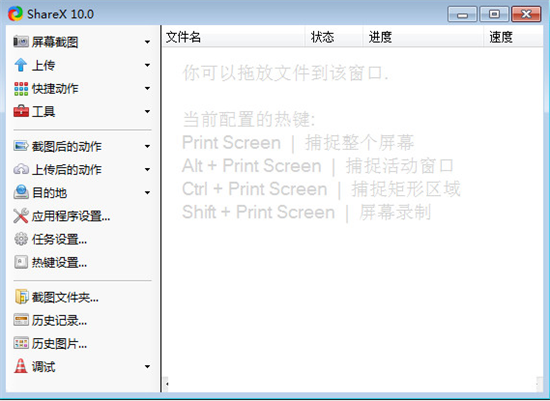Screen dimensions: 550x401
Task: Click the camera icon beside 屏幕截图
Action: tap(21, 42)
